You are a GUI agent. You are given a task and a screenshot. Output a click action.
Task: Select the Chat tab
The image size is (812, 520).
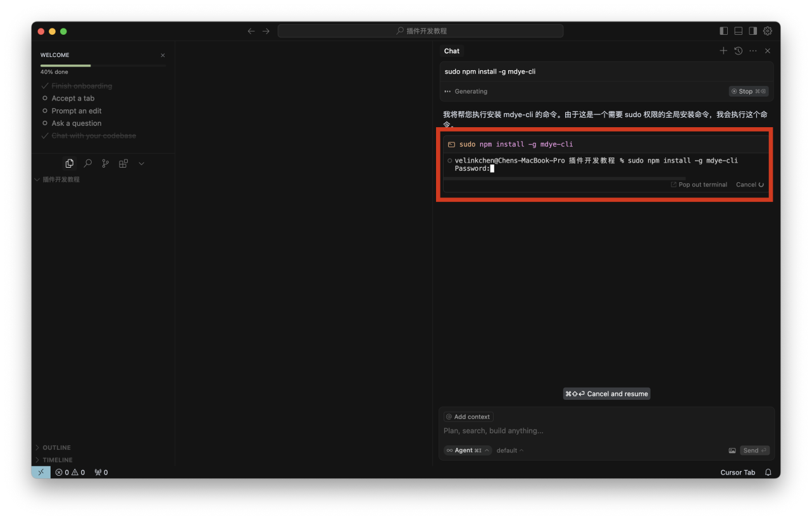[x=452, y=51]
